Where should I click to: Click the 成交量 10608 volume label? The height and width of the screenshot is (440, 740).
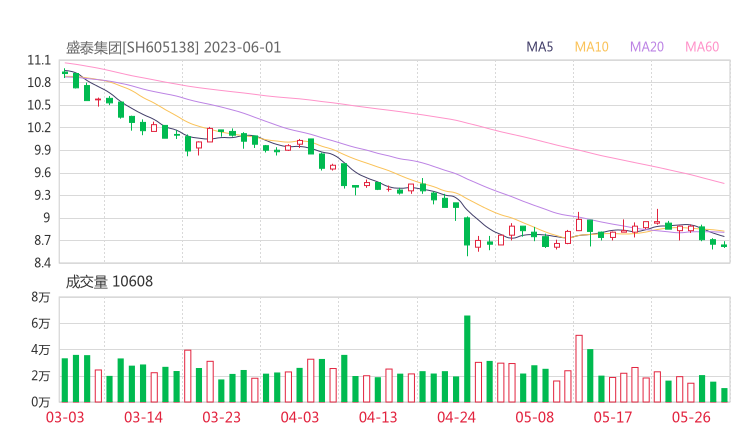point(109,282)
